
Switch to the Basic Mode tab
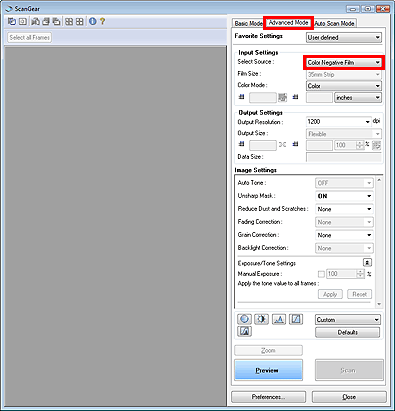coord(248,23)
